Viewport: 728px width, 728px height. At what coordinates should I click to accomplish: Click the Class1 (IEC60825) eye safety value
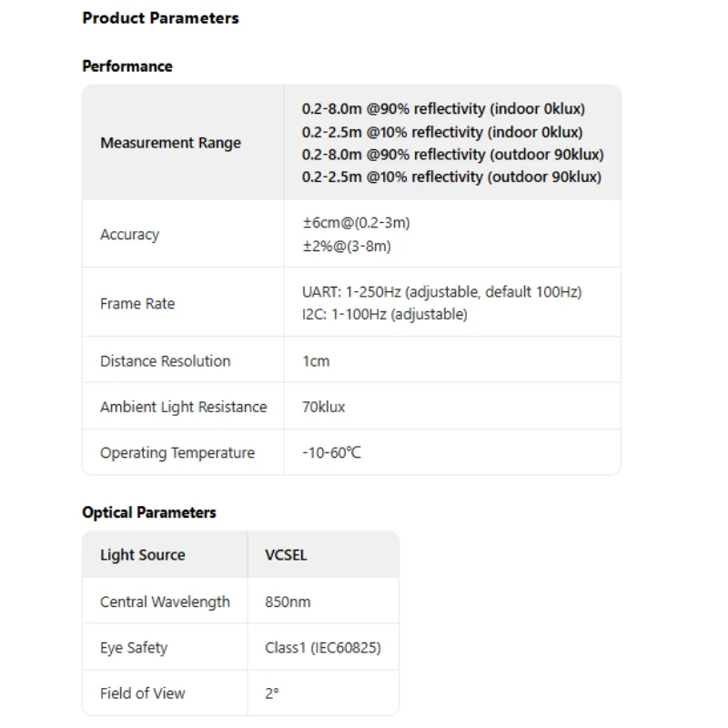click(x=322, y=648)
